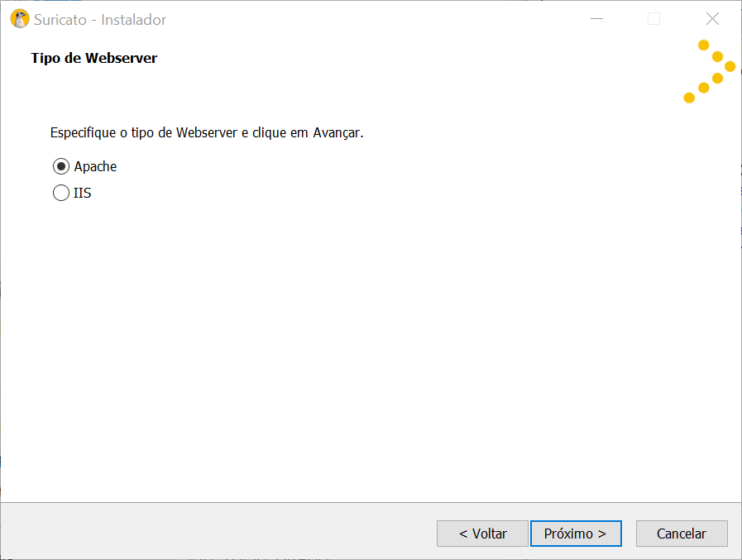Continue with the Próximo button
This screenshot has height=560, width=742.
(x=576, y=534)
